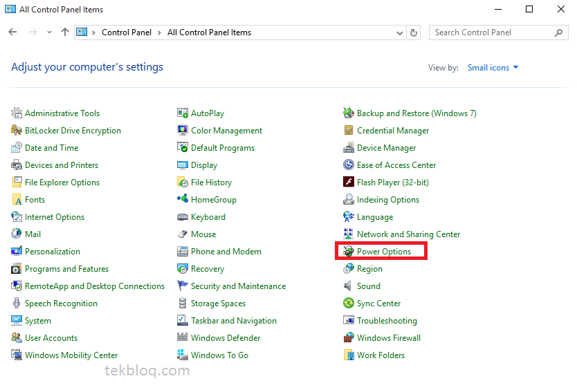Expand chevron before Control Panel breadcrumb
The image size is (577, 392).
pyautogui.click(x=94, y=32)
